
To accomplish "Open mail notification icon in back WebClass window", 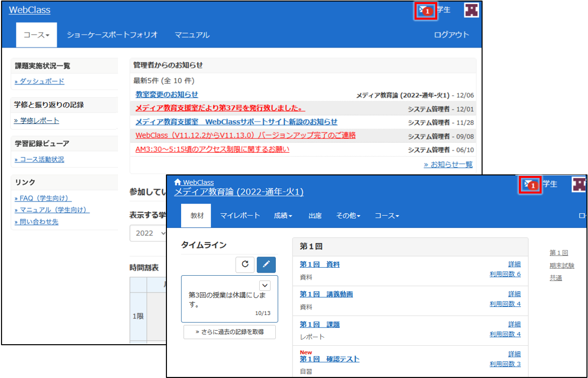I will point(426,11).
